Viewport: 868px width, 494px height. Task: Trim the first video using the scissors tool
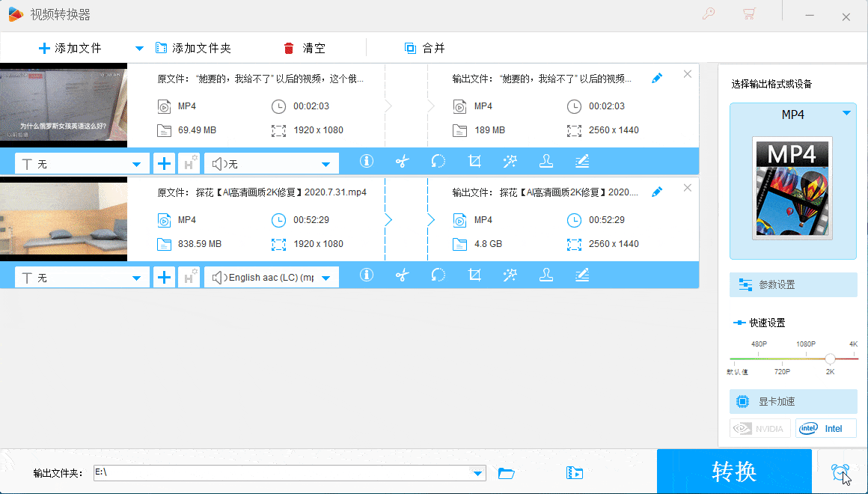[x=402, y=161]
